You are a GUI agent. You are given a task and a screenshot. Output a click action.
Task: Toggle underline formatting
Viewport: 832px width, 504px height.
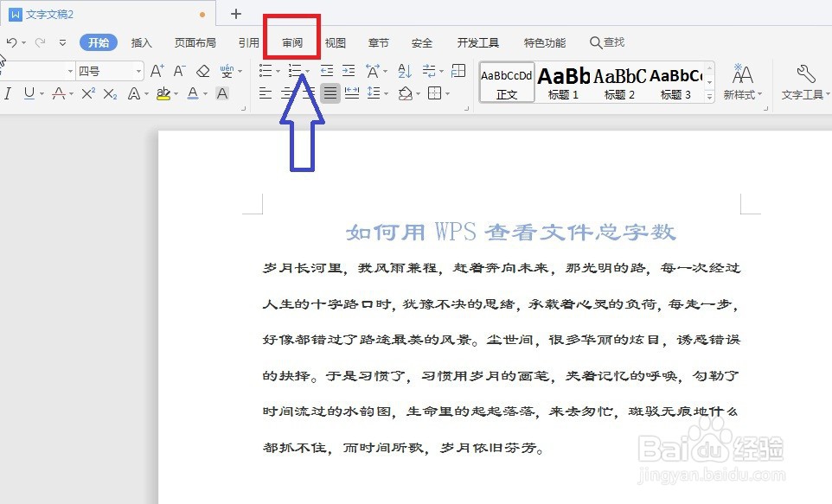29,95
